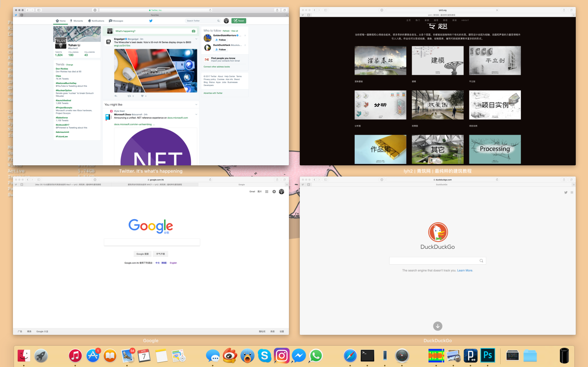Click the DuckDuckGo magnifier search icon
588x367 pixels.
pyautogui.click(x=481, y=261)
